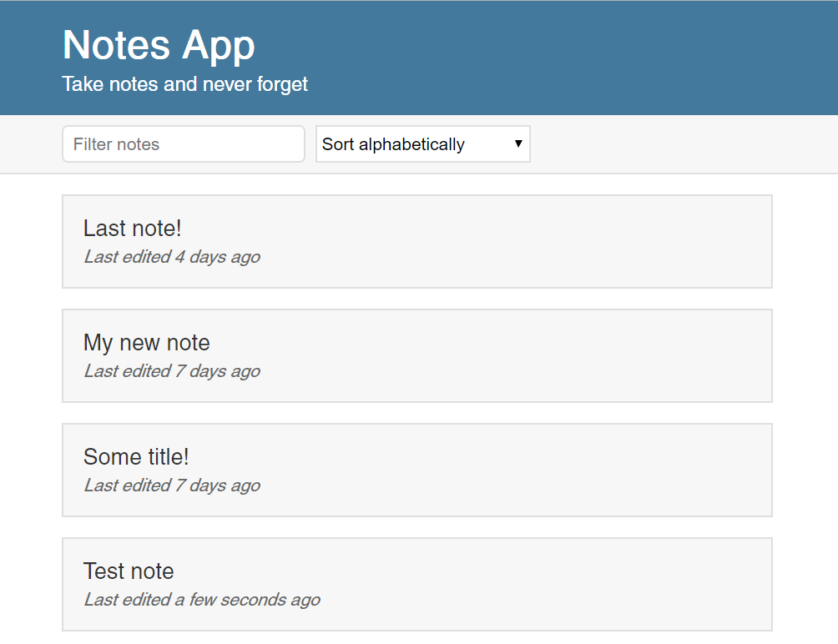Click the 'Some title!' title text
The image size is (838, 644).
tap(136, 457)
